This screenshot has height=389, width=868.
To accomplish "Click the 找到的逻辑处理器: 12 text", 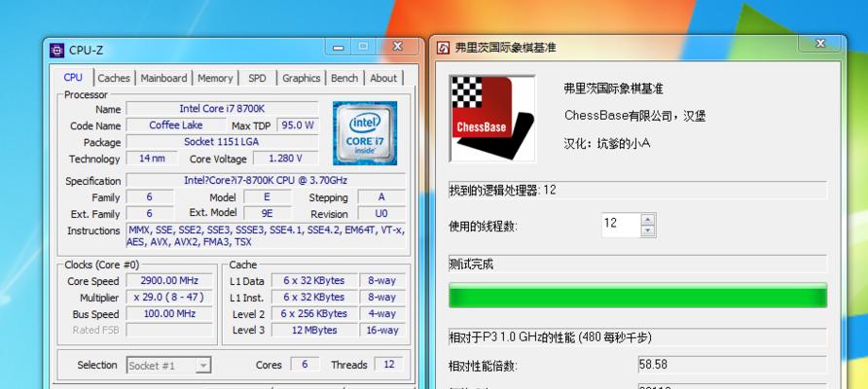I will click(x=503, y=191).
